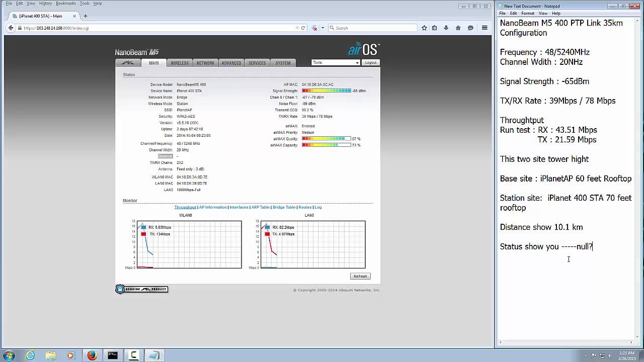Viewport: 644px width, 362px height.
Task: Open the dropdown arrow next to add-on icon
Action: tap(323, 28)
